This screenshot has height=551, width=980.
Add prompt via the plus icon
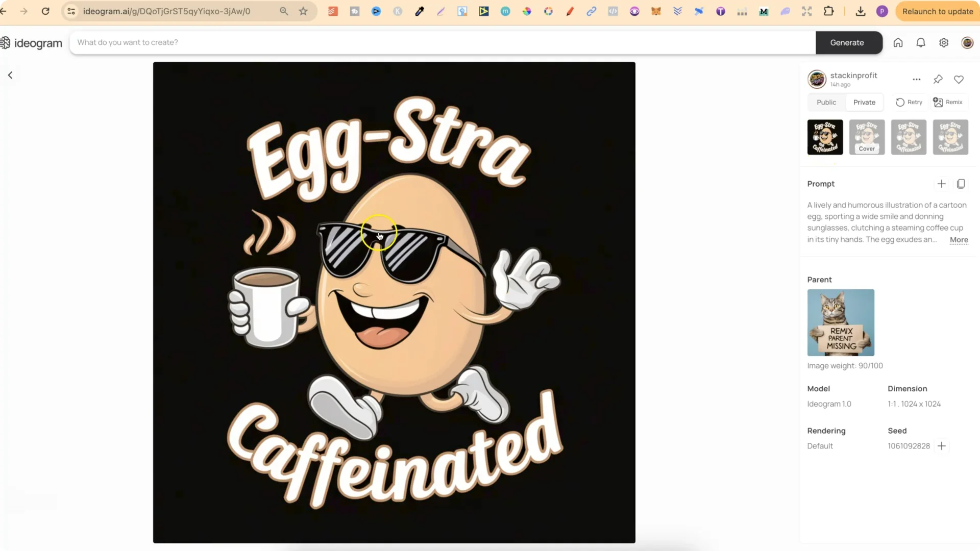point(942,184)
